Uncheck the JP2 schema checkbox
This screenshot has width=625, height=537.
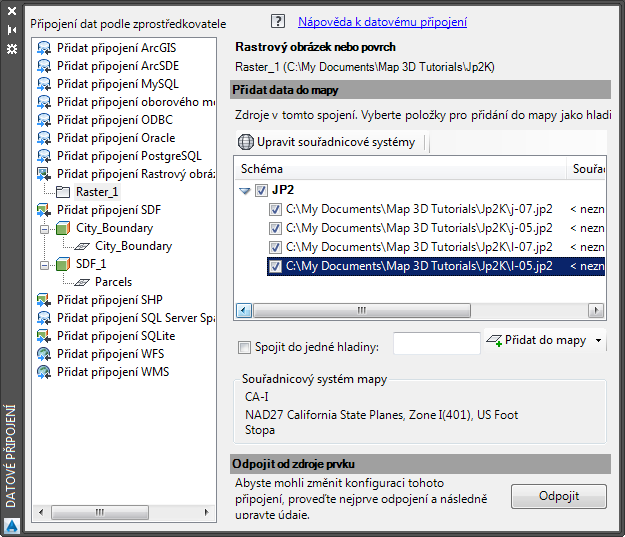tap(261, 190)
